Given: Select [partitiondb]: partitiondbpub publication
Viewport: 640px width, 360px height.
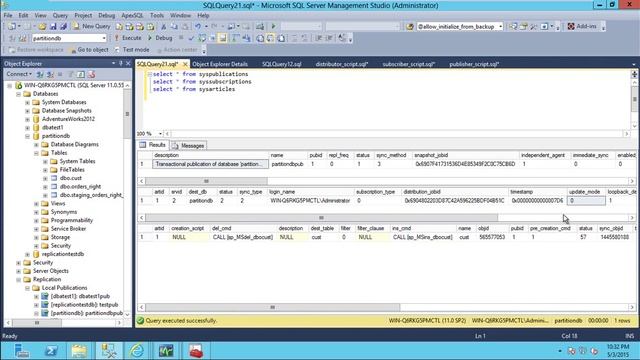Looking at the screenshot, I should point(87,313).
